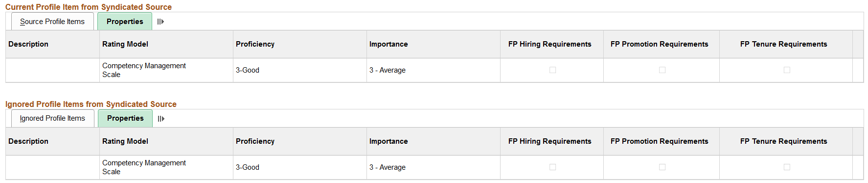The width and height of the screenshot is (868, 183).
Task: Sort by Rating Model header in Current Profile grid
Action: coord(125,44)
